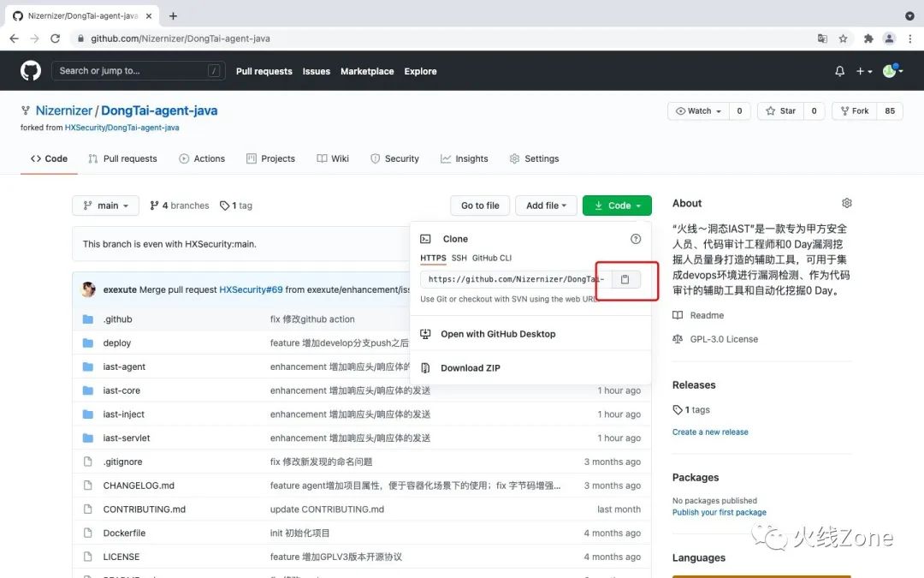Click the translate page icon in address bar
Screen dimensions: 924x578
click(x=822, y=39)
